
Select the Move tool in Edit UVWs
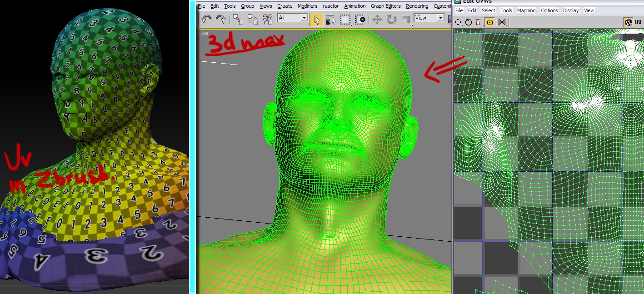(x=458, y=22)
